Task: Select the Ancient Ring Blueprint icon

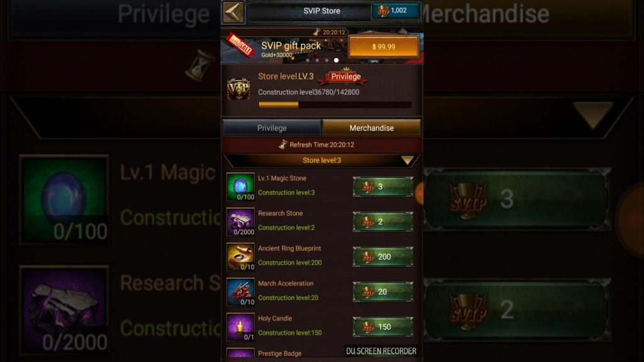Action: [x=241, y=257]
